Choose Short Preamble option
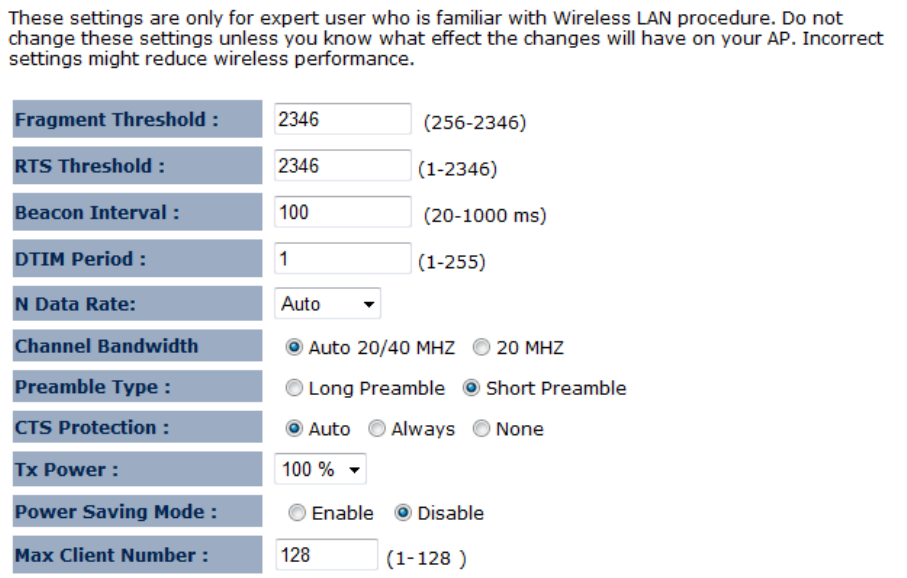Screen dimensions: 907x578 [471, 388]
